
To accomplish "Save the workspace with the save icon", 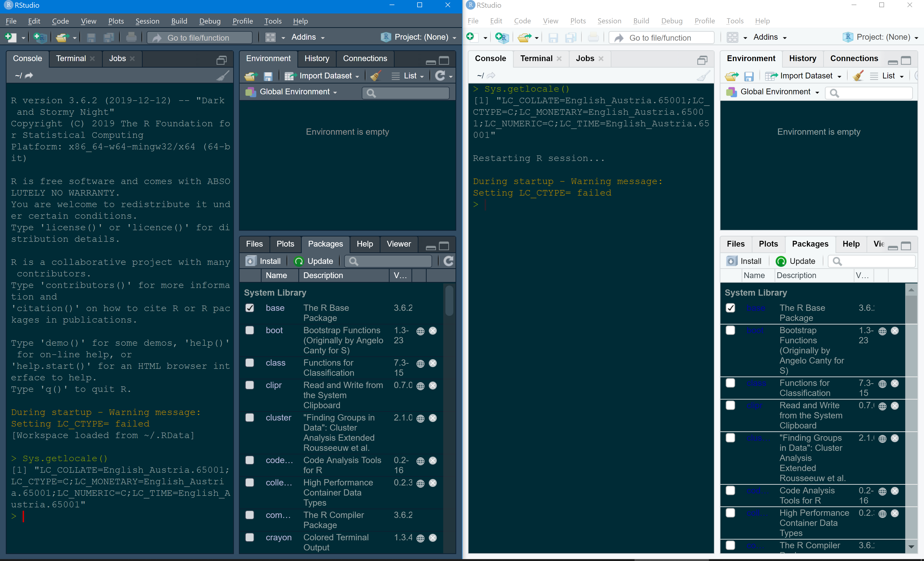I will pyautogui.click(x=268, y=76).
